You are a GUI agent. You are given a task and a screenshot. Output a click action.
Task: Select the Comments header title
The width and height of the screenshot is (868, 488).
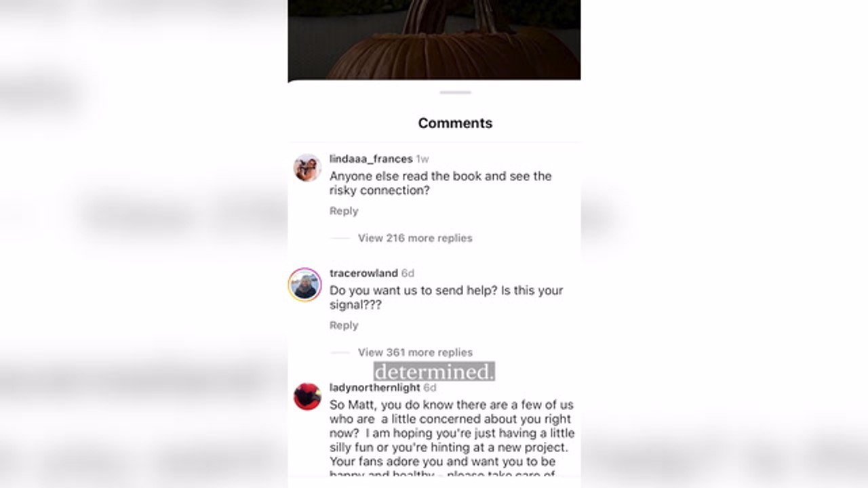455,123
